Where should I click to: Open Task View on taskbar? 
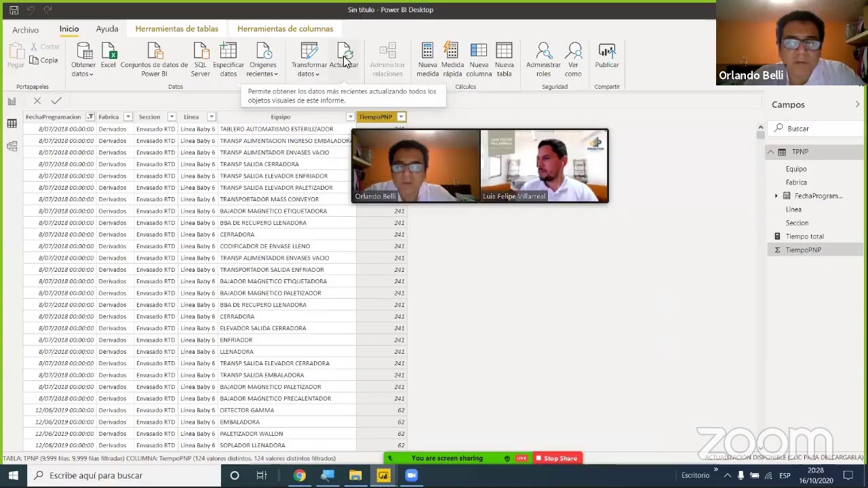[262, 475]
